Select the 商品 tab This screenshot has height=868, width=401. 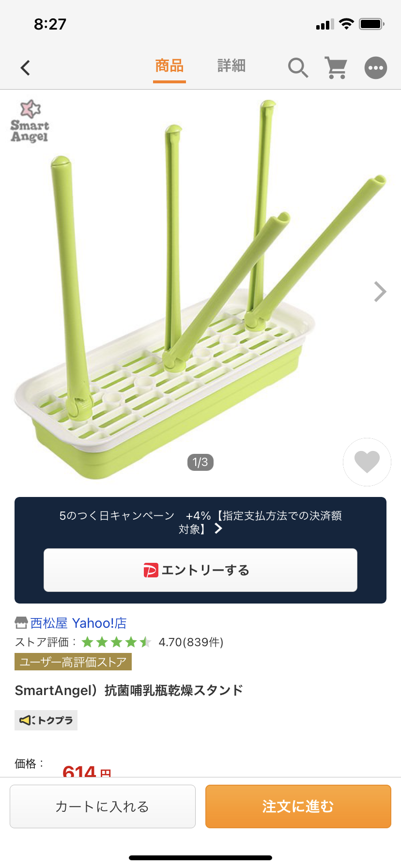tap(170, 66)
